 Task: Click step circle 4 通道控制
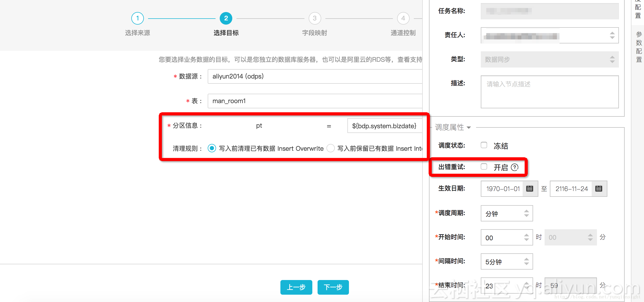point(403,18)
